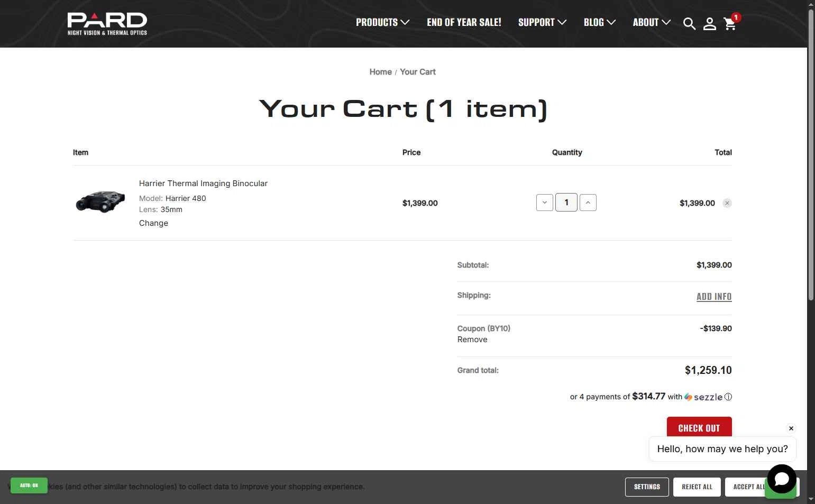
Task: Click the Your Cart breadcrumb
Action: tap(418, 72)
